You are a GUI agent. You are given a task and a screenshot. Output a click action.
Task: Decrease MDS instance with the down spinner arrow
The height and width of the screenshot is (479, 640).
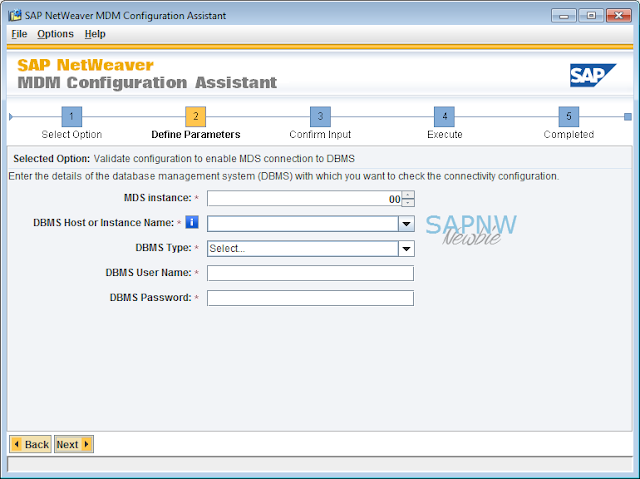point(408,203)
